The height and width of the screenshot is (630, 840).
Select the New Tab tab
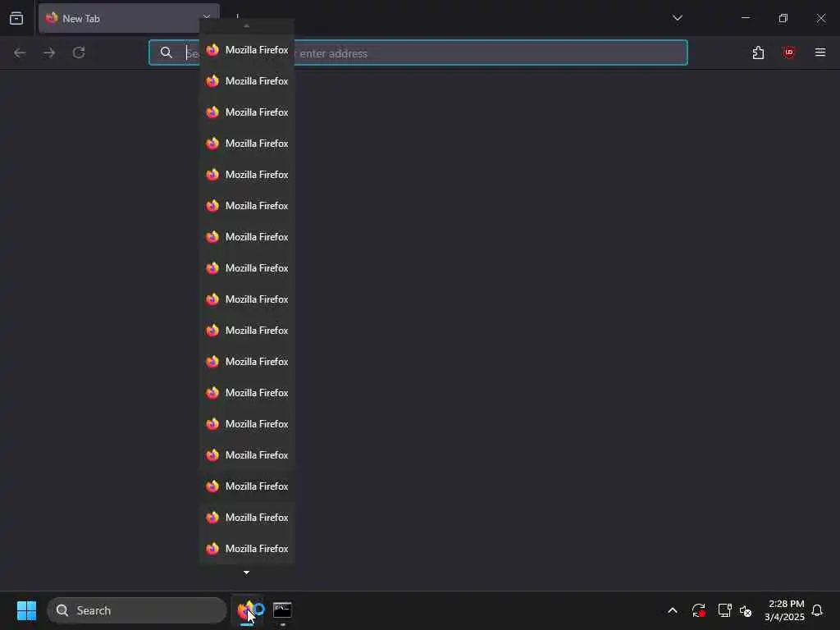click(129, 18)
